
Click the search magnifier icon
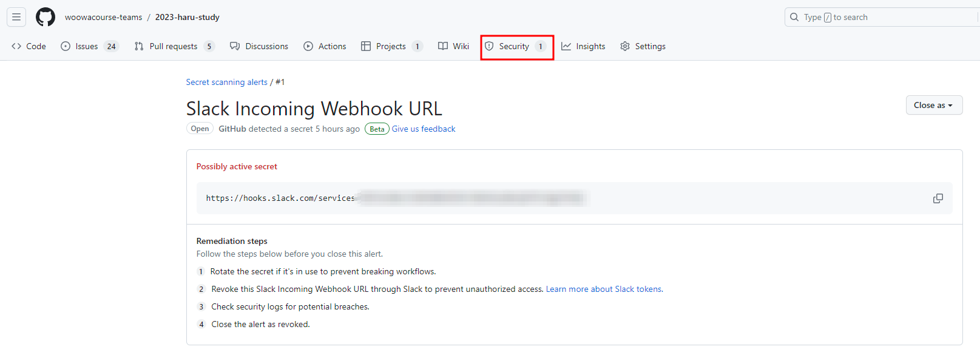[794, 17]
